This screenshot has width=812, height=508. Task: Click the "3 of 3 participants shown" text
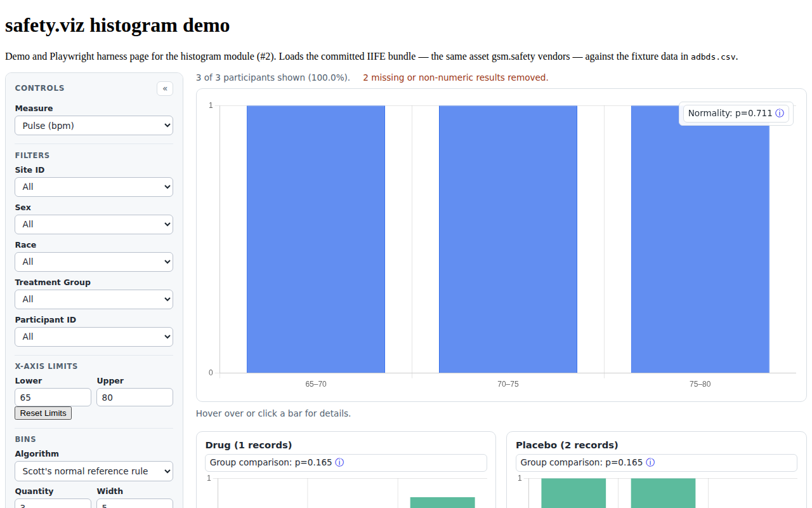[x=273, y=77]
